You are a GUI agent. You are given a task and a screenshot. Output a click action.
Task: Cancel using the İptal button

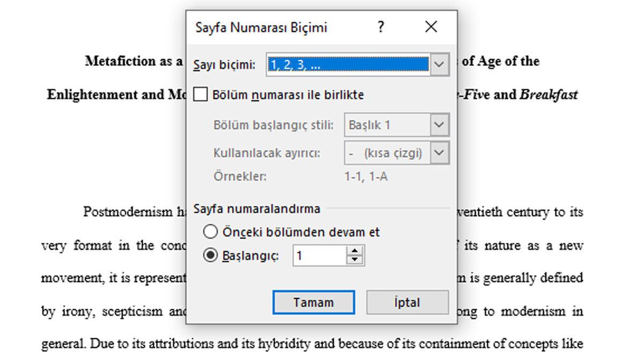407,302
